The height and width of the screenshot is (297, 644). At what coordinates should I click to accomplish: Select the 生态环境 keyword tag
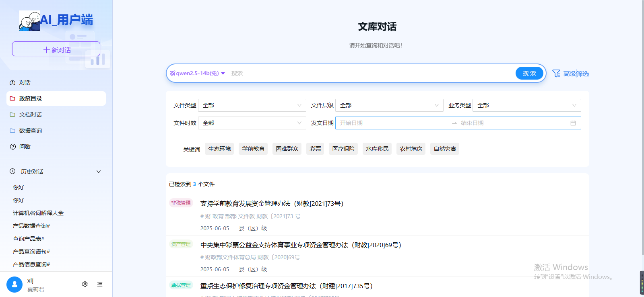(219, 149)
